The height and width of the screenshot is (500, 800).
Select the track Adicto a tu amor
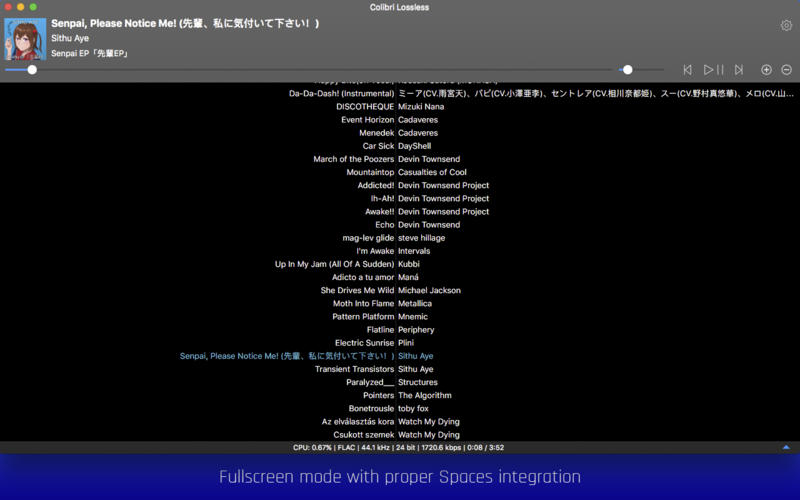[363, 278]
